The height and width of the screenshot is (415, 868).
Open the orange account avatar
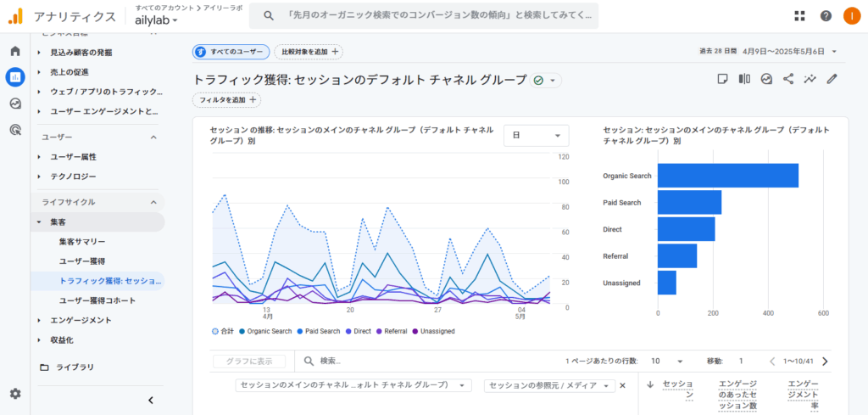(x=851, y=16)
